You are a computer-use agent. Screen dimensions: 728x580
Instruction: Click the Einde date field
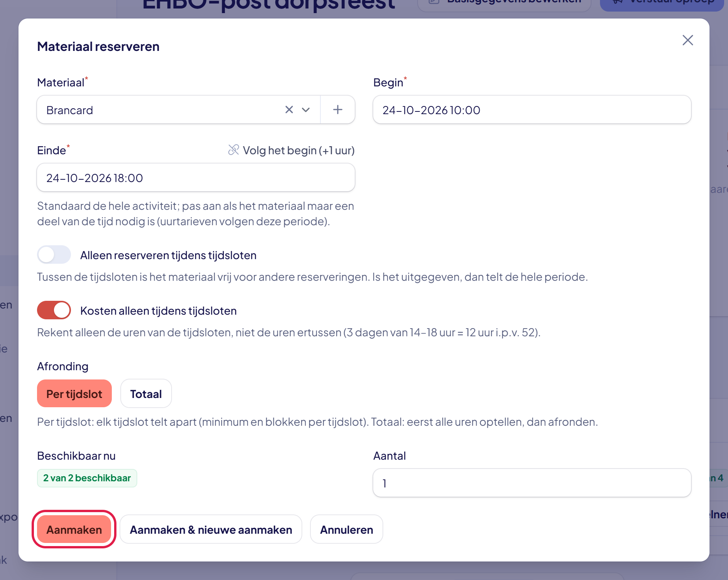(196, 178)
